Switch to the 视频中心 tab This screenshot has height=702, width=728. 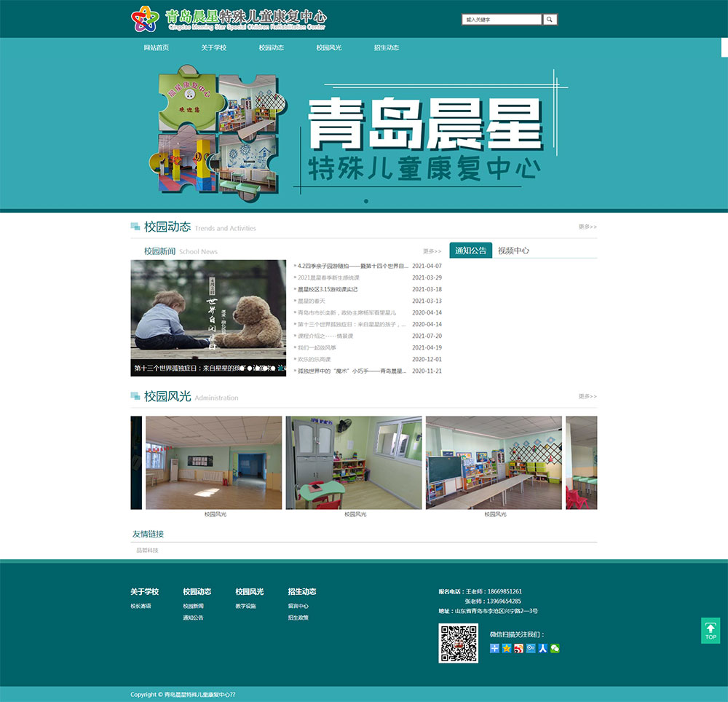513,251
